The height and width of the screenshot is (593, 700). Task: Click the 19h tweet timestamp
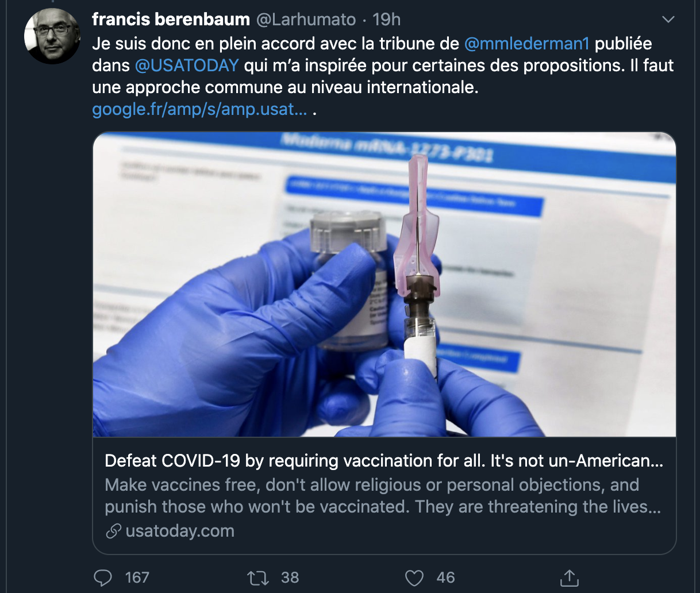[x=386, y=20]
